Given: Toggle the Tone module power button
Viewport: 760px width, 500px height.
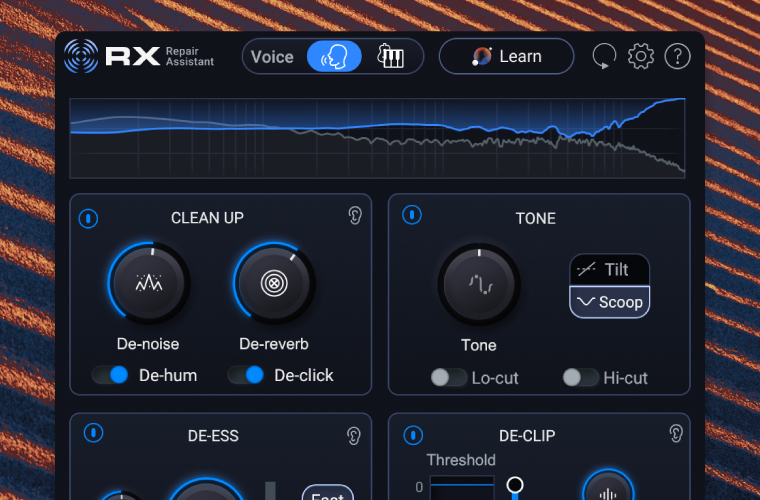Looking at the screenshot, I should tap(411, 215).
